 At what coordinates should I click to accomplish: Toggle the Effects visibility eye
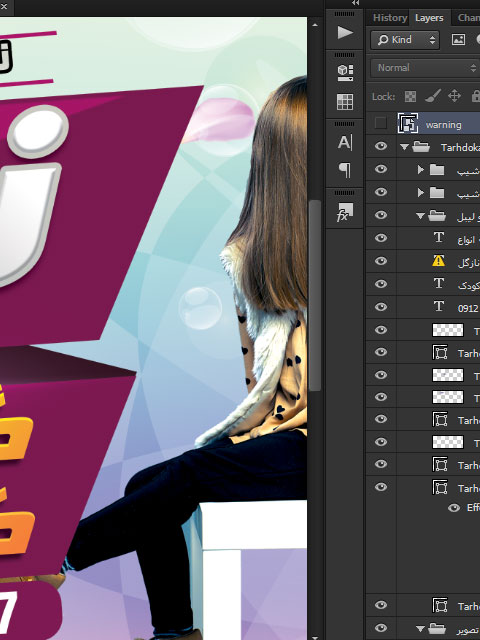(454, 508)
